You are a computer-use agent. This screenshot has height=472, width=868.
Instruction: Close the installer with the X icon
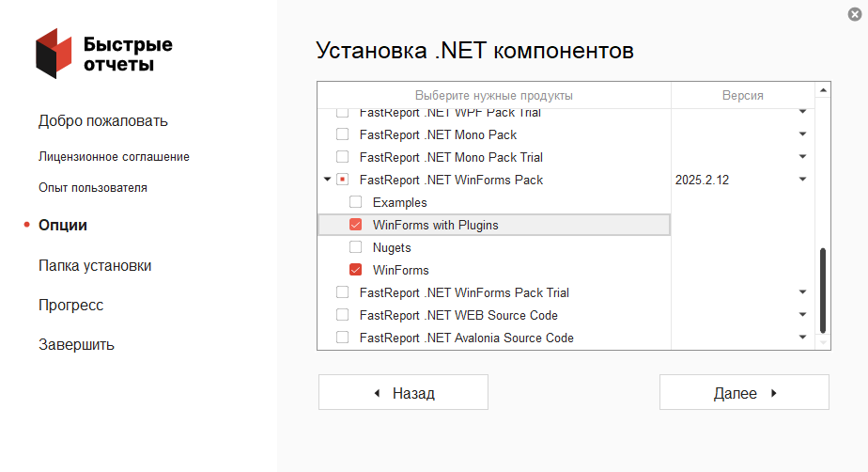[x=852, y=14]
